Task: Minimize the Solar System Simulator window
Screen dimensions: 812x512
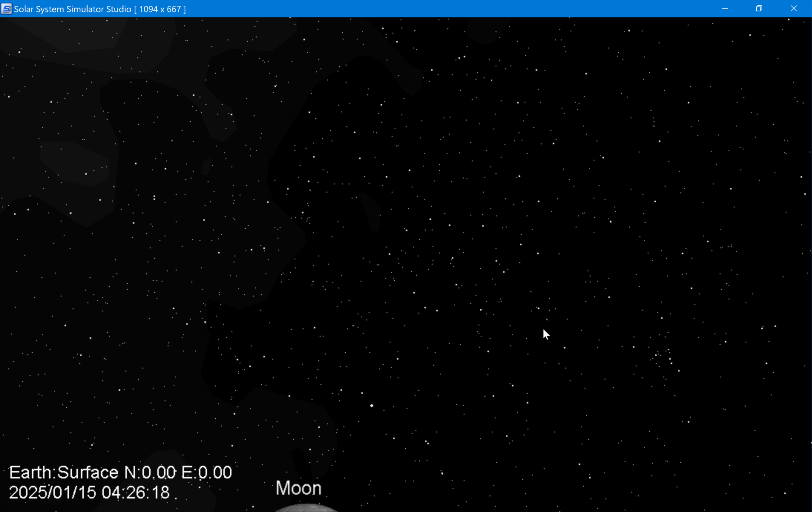Action: (x=725, y=9)
